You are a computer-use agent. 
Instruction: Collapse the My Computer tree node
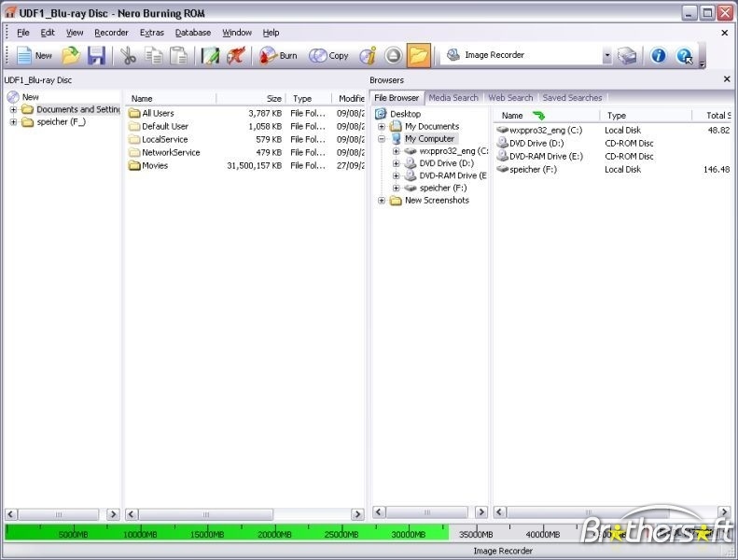tap(383, 138)
